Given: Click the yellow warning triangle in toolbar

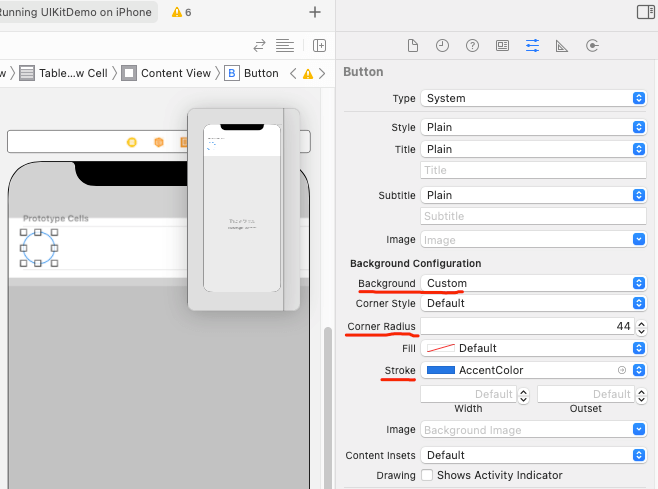Looking at the screenshot, I should pyautogui.click(x=177, y=12).
